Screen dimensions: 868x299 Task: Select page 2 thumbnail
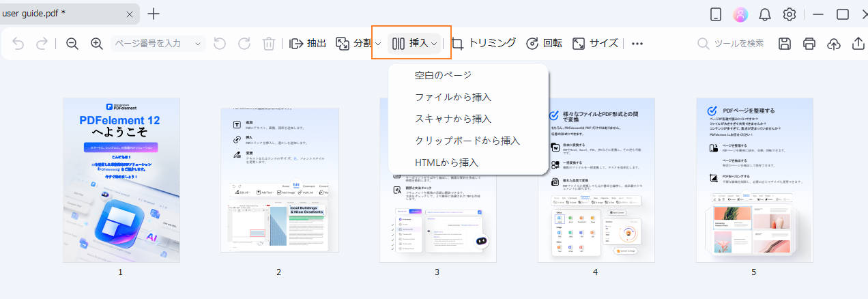[x=278, y=180]
